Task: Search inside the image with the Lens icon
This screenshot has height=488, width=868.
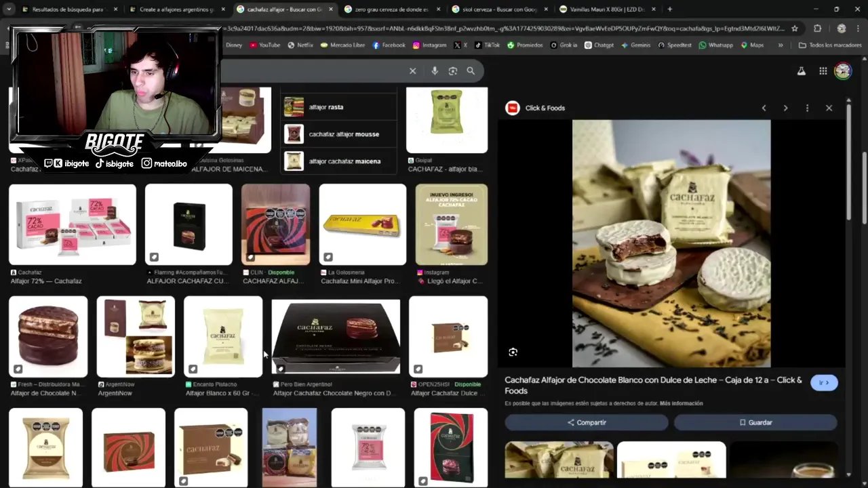Action: pyautogui.click(x=513, y=352)
